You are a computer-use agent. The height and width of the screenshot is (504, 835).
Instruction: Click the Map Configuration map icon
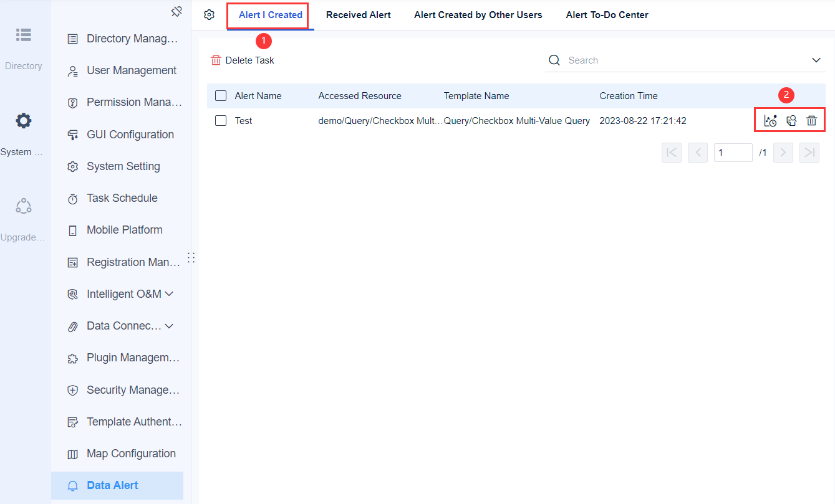(x=73, y=454)
